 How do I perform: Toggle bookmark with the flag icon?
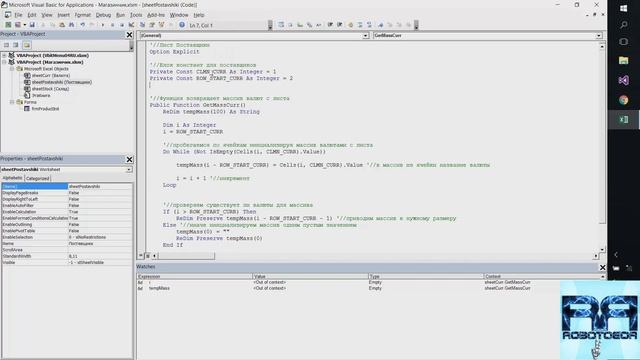tap(380, 25)
